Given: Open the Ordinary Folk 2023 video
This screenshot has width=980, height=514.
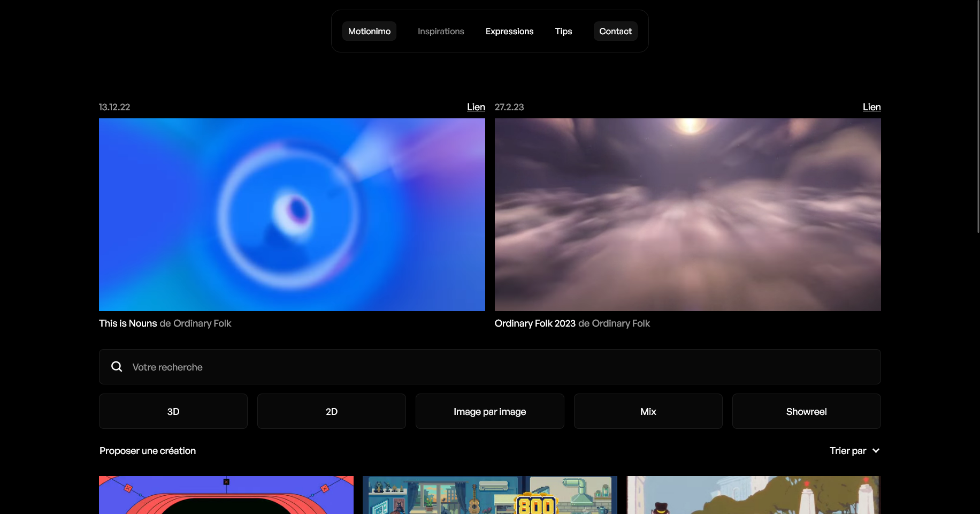Looking at the screenshot, I should coord(687,214).
